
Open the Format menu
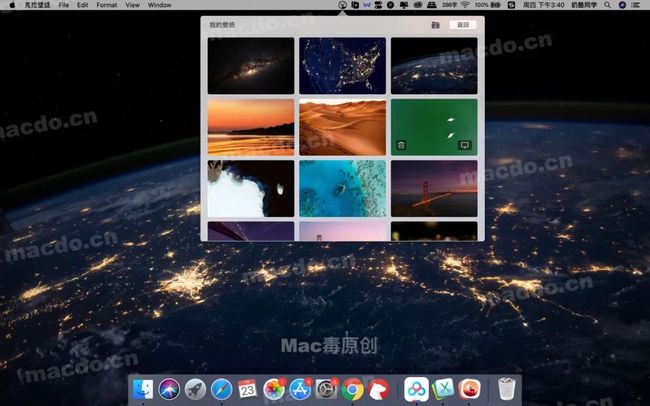click(x=107, y=5)
